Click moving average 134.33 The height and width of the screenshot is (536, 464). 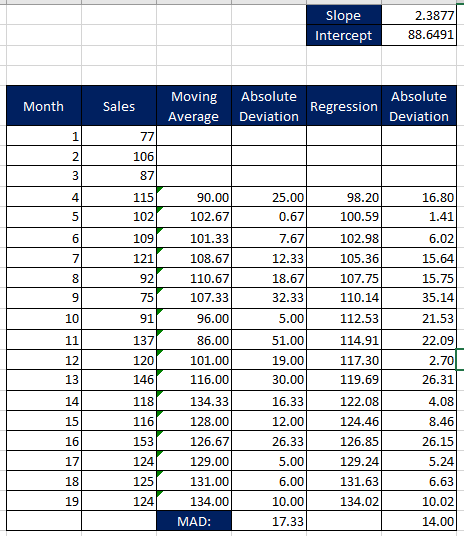tap(194, 401)
